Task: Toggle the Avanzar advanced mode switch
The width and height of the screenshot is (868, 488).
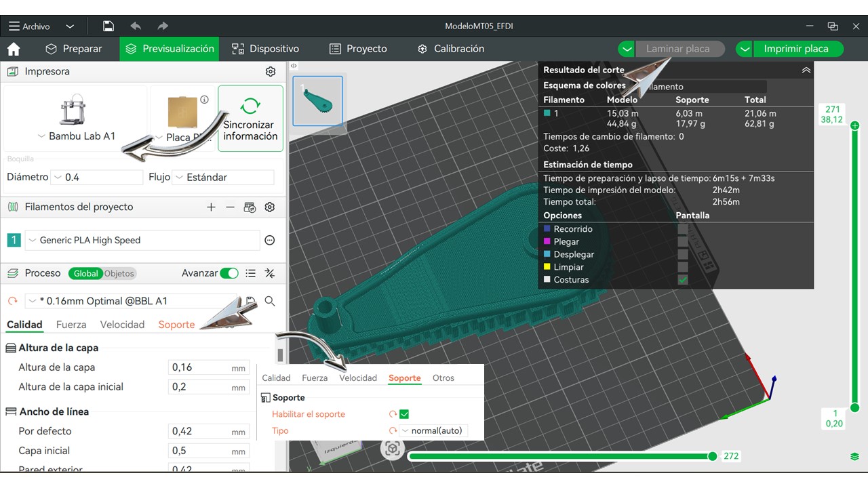Action: 229,273
